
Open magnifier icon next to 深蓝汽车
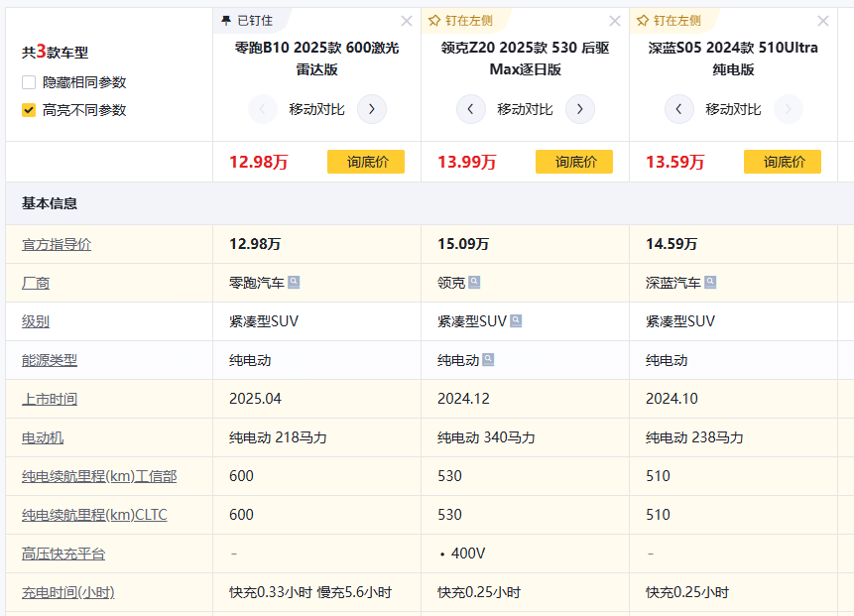[710, 282]
